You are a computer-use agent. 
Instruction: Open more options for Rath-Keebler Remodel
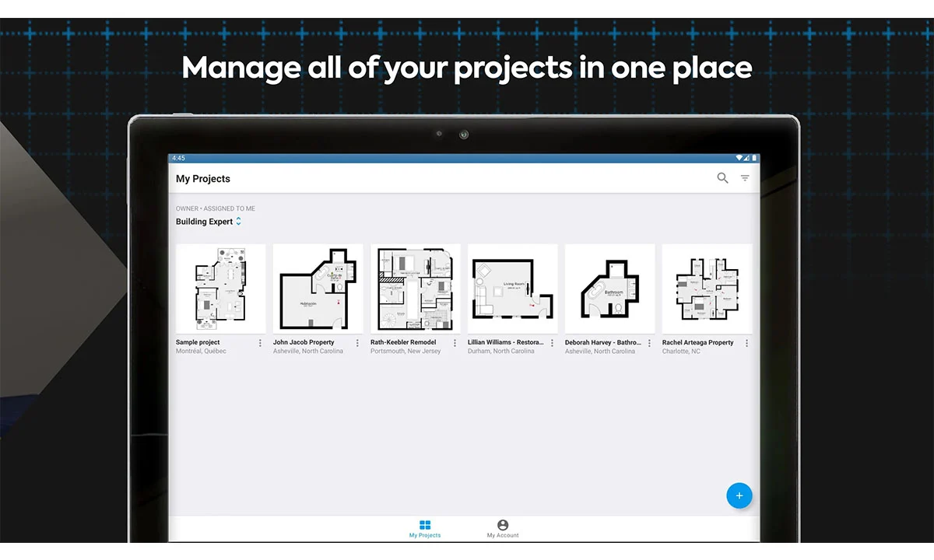tap(455, 343)
